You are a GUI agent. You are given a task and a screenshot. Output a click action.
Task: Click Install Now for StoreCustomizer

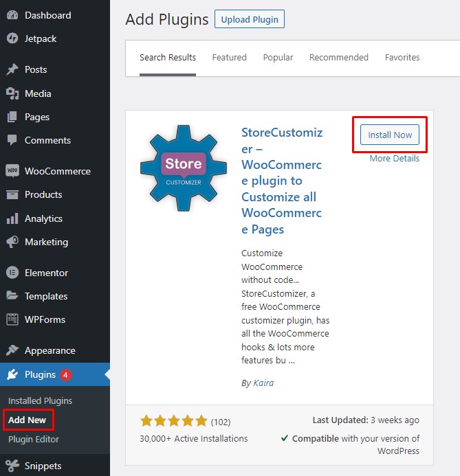click(x=390, y=135)
